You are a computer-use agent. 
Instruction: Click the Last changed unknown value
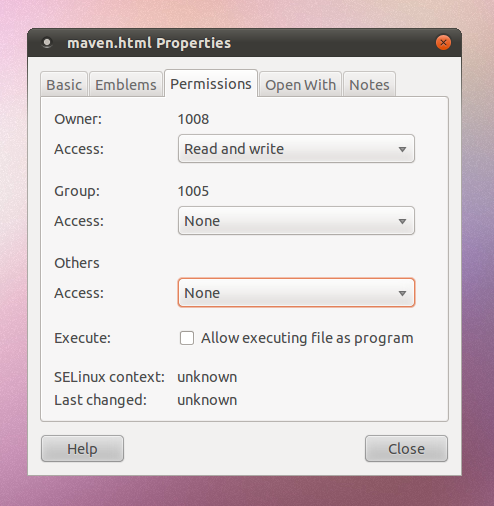(x=207, y=400)
